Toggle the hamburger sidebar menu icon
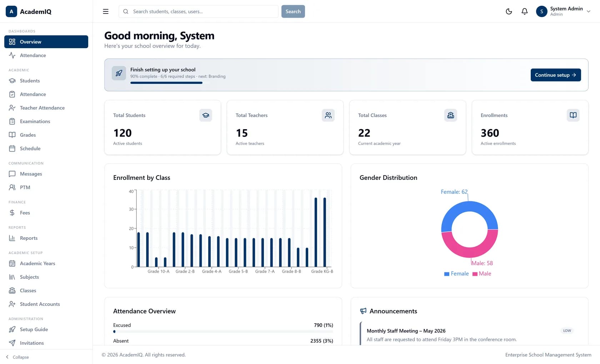Viewport: 600px width, 364px height. click(x=106, y=11)
